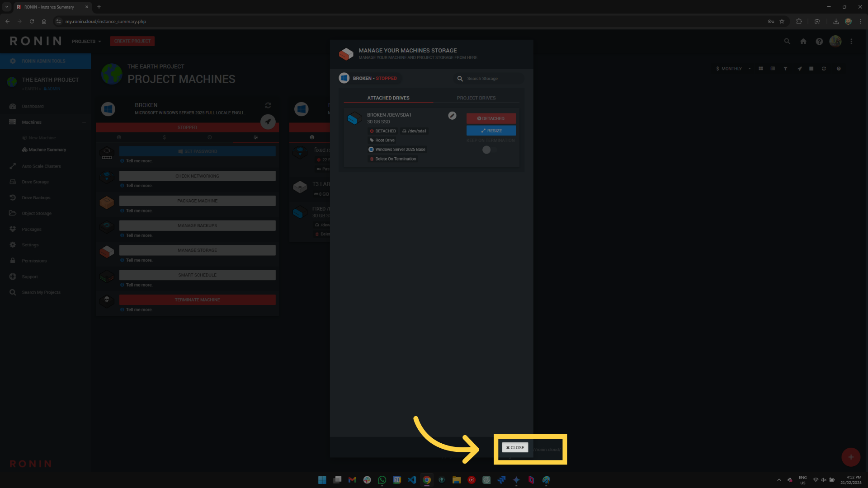Toggle the Keep On Termination switch
Screen dimensions: 868x488
coord(490,150)
